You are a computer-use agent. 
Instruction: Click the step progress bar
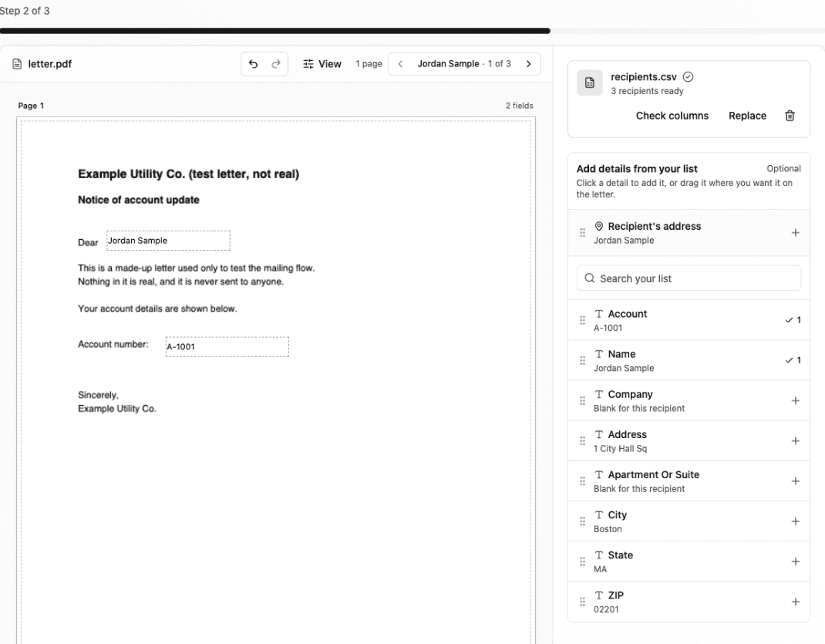point(412,31)
